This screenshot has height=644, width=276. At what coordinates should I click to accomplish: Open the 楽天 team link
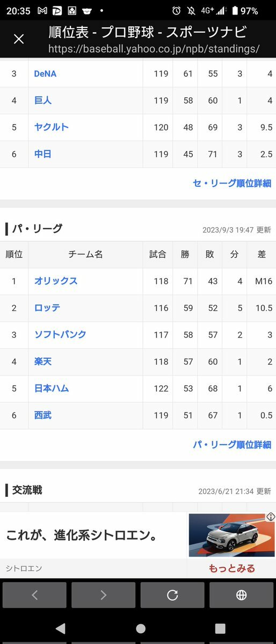(43, 361)
